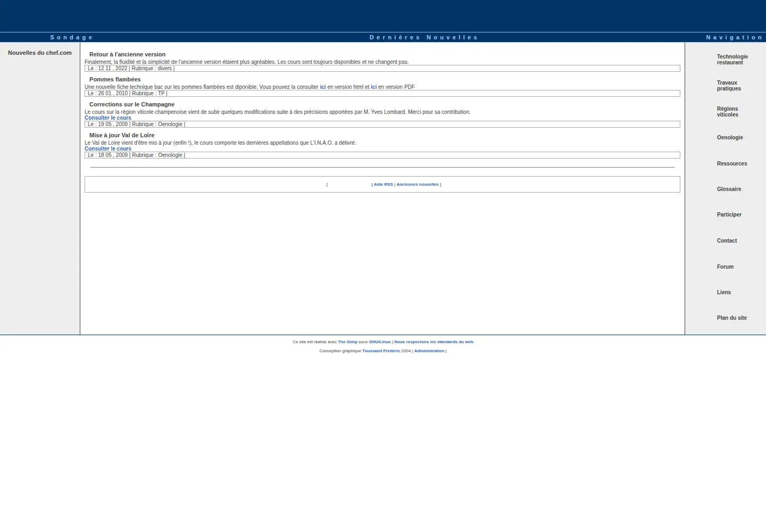This screenshot has width=766, height=532.
Task: Click the 'Retour à l'ancienne version' headline
Action: (x=127, y=55)
